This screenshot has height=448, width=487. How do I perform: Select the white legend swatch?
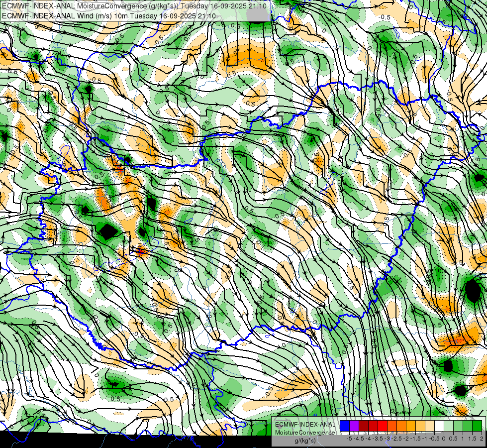439,426
